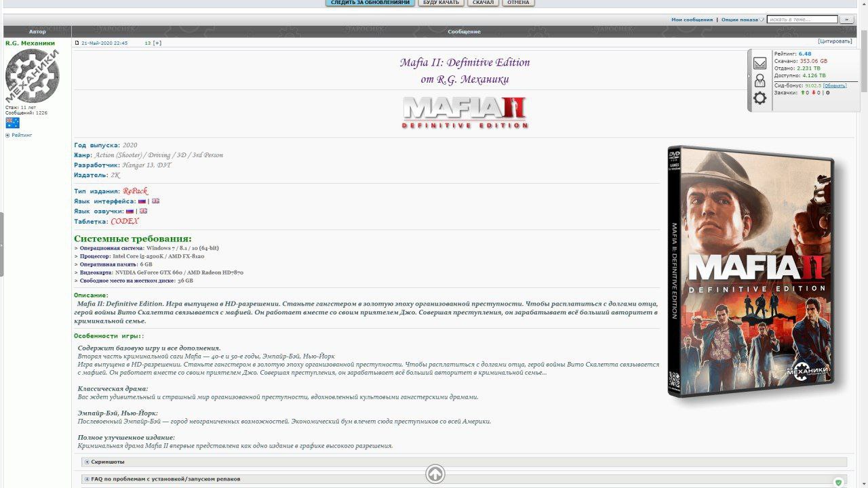Click the Сид-бонус value 9102.5
This screenshot has width=868, height=488.
pos(813,85)
